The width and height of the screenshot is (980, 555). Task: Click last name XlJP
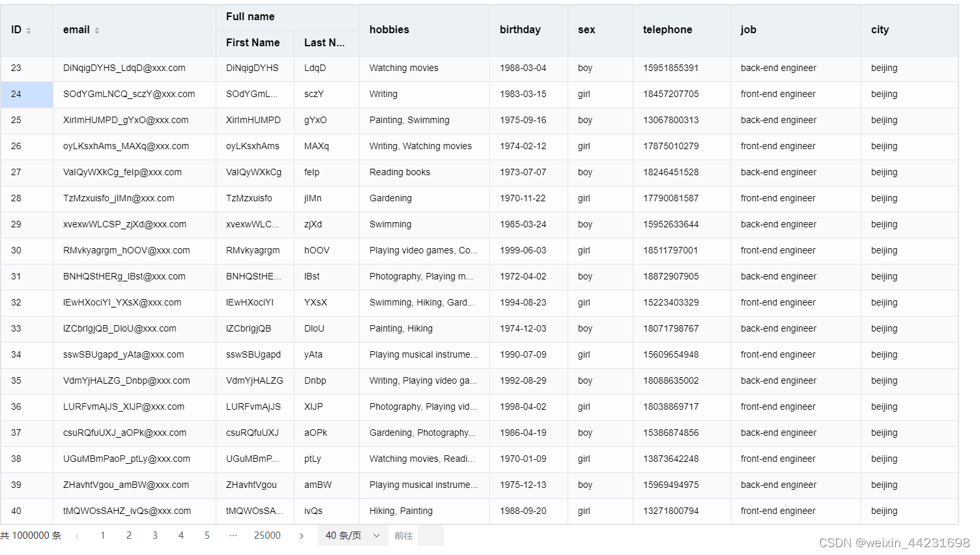point(313,407)
